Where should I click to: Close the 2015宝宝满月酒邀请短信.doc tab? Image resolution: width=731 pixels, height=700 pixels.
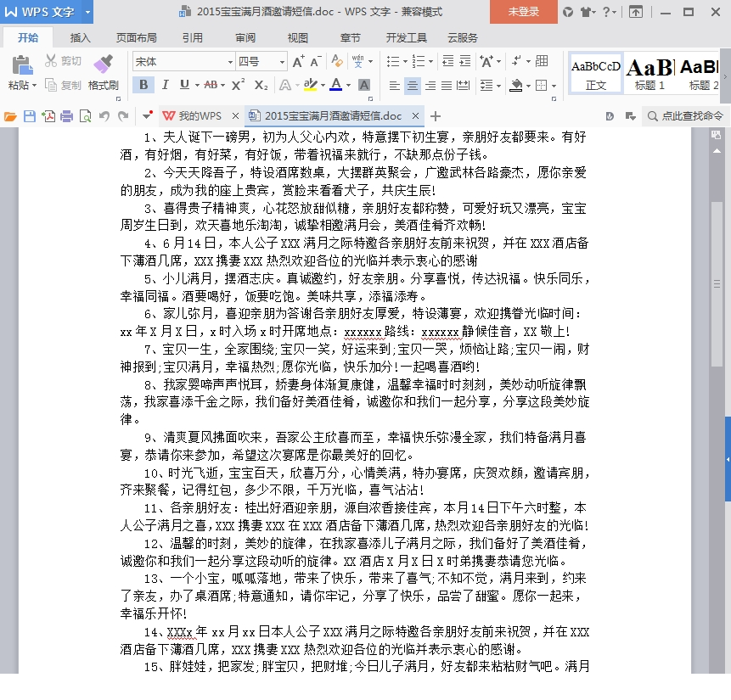(x=415, y=115)
